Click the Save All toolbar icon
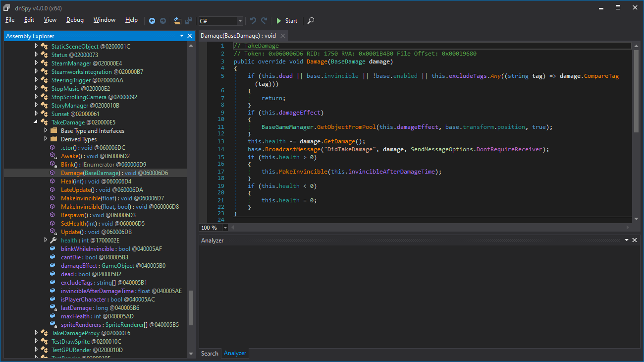 click(x=189, y=21)
